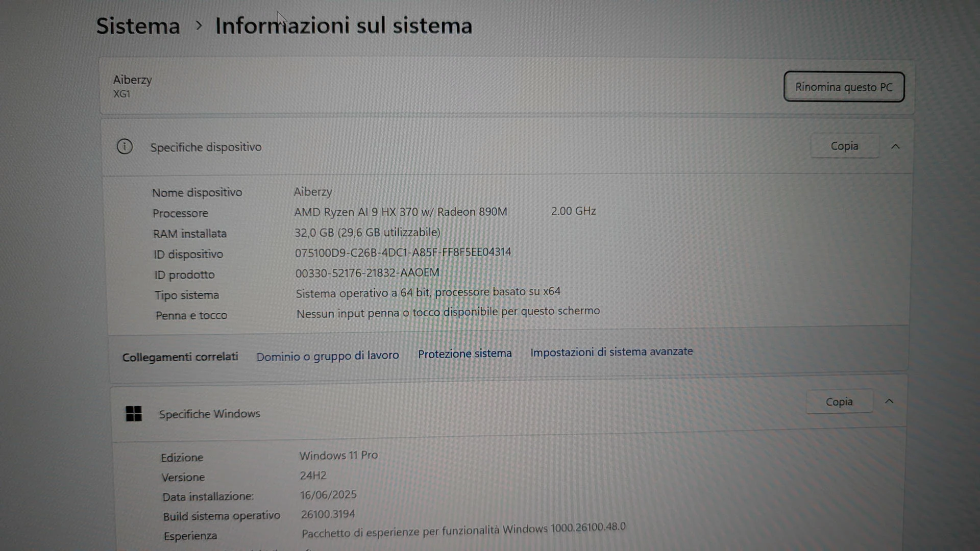Click the device name value Aiberzy in specifications
The width and height of the screenshot is (980, 551).
tap(313, 192)
